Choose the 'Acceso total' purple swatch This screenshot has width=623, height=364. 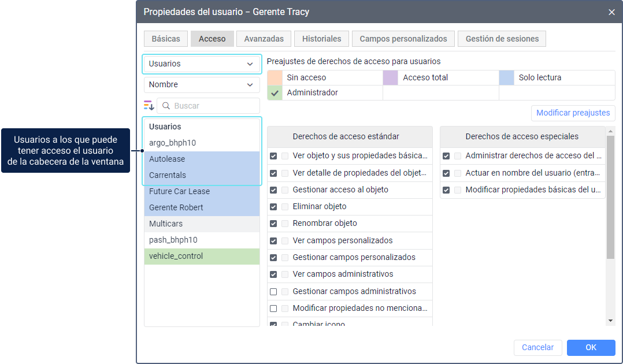391,77
